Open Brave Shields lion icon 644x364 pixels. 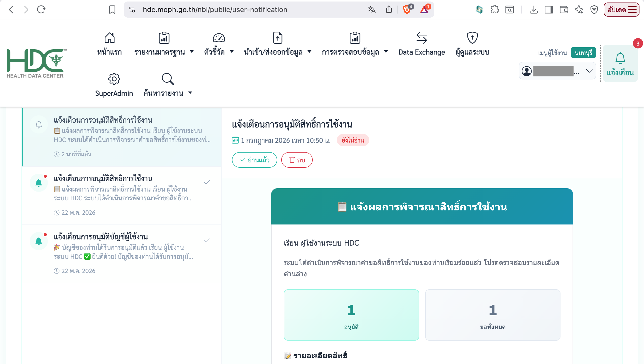coord(408,9)
